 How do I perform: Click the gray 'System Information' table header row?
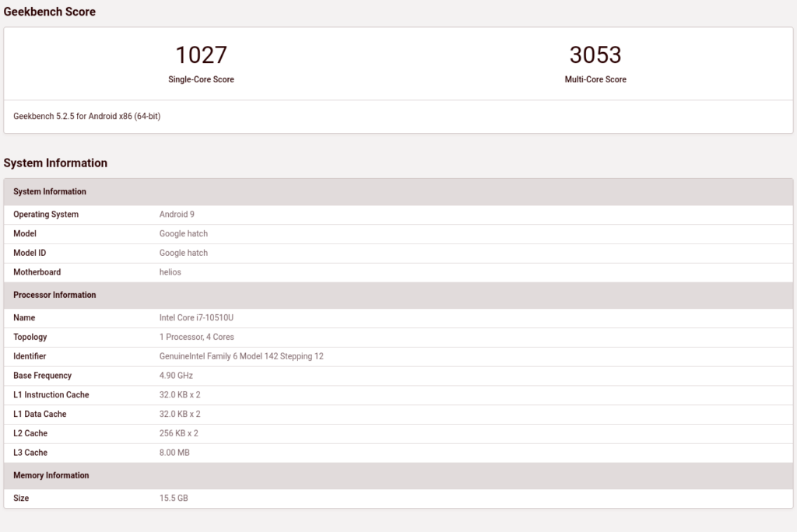398,191
